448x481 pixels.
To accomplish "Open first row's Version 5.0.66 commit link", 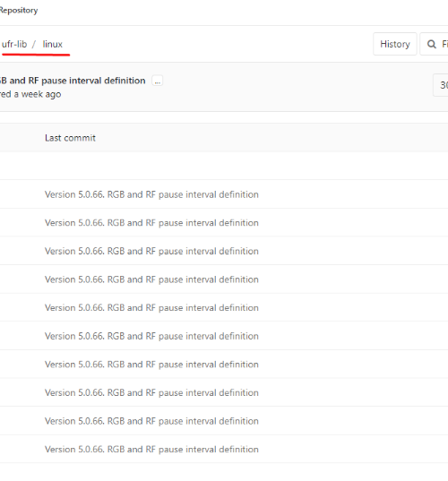I will click(151, 194).
